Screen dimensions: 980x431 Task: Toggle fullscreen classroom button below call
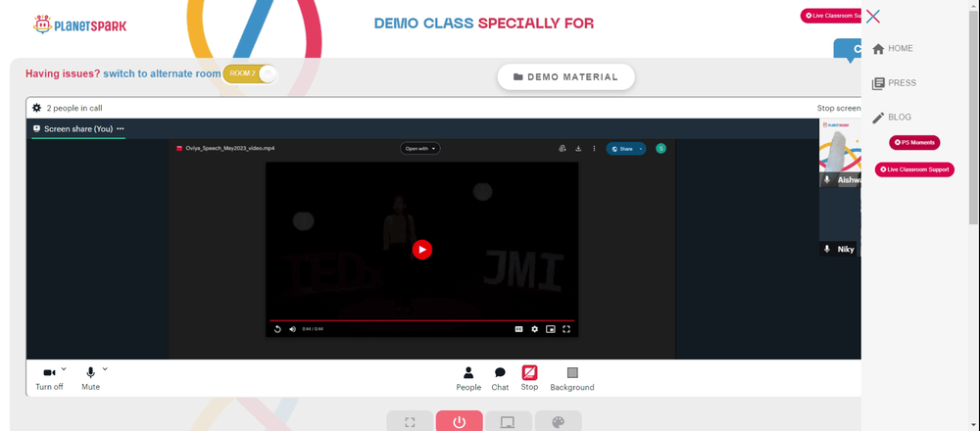pos(410,421)
